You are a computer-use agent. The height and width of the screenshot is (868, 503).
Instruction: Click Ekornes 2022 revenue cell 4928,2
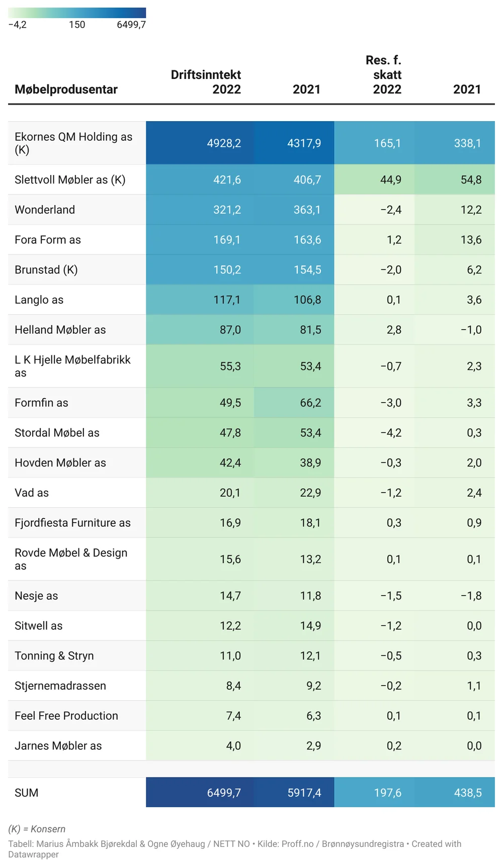(x=224, y=143)
